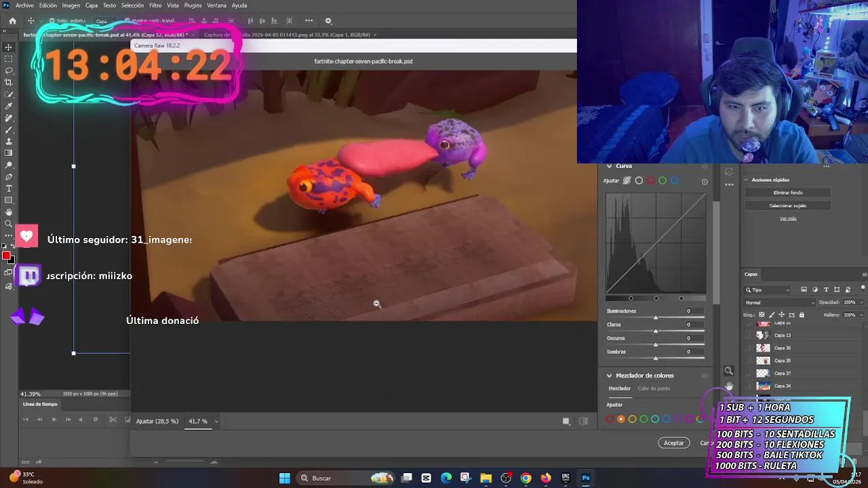This screenshot has height=488, width=868.
Task: Go to Photoshop Home screen icon
Action: 12,21
